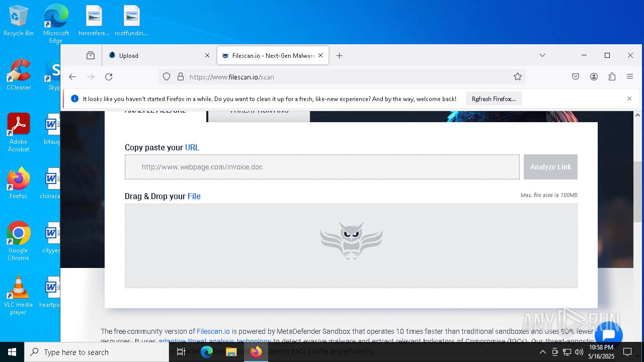Image resolution: width=644 pixels, height=362 pixels.
Task: Select the Filescan.io tab
Action: coord(273,55)
